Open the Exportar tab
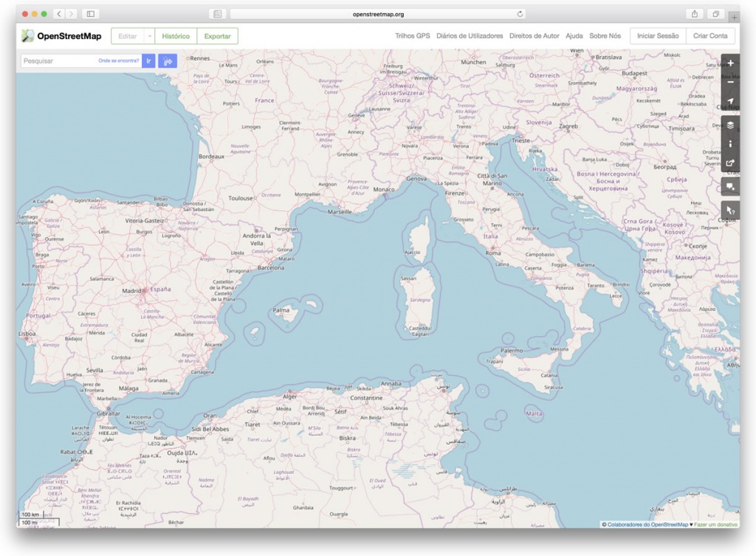The image size is (756, 556). click(218, 36)
